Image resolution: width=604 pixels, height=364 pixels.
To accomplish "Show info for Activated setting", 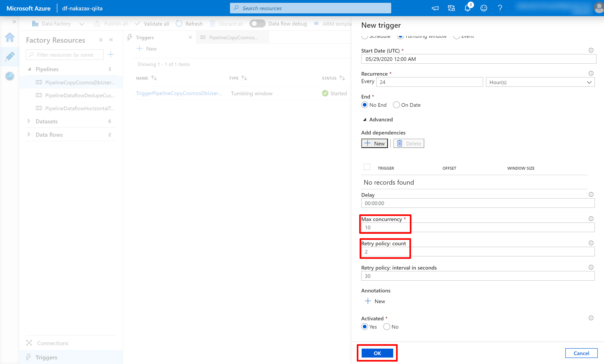I will (591, 318).
